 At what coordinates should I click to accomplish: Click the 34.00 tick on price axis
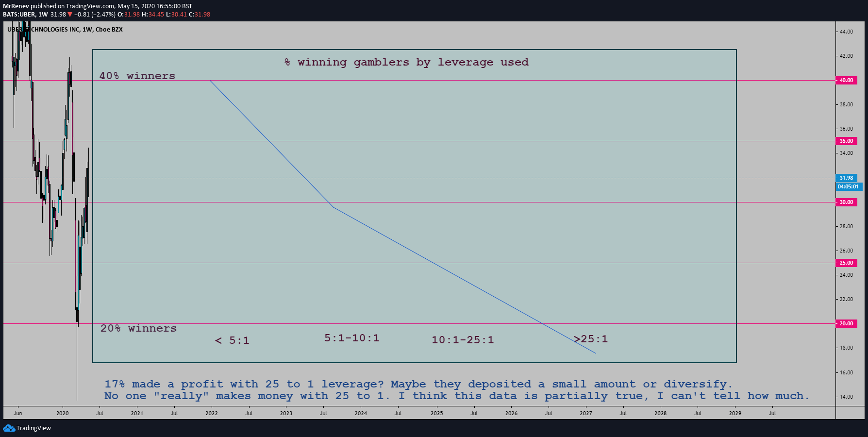tap(846, 153)
